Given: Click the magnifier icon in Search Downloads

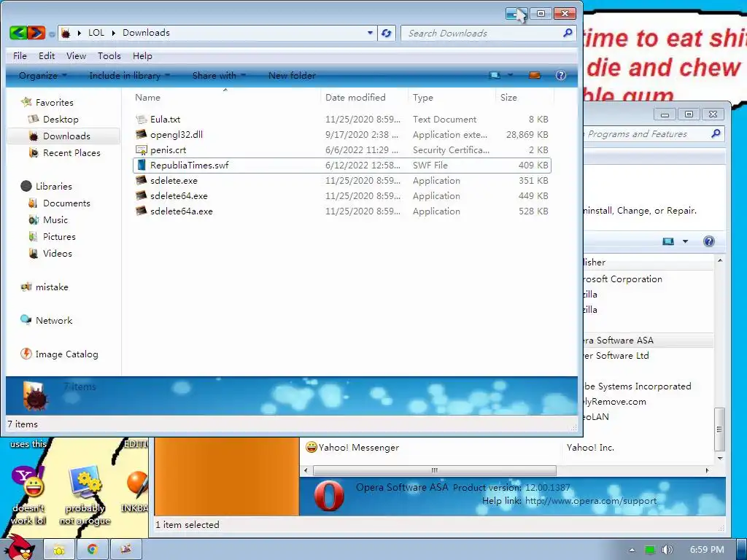Looking at the screenshot, I should pyautogui.click(x=568, y=33).
